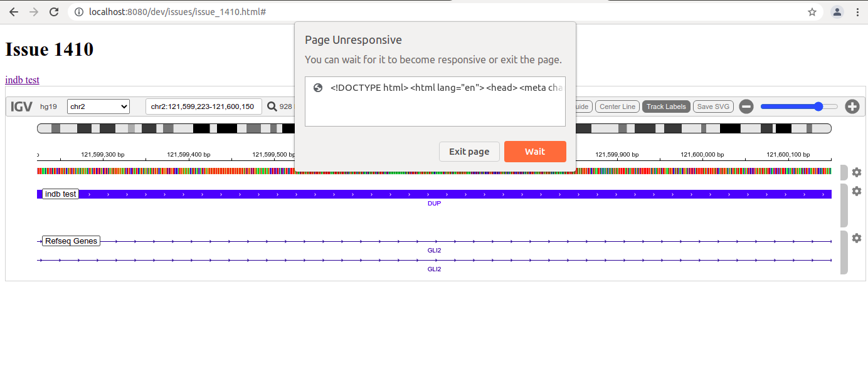Open the chr2 chromosome dropdown
Screen dimensions: 868x369
pos(98,106)
